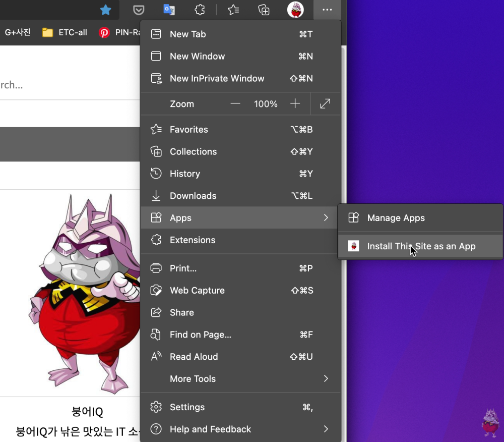Click the New Tab menu icon

click(x=156, y=34)
